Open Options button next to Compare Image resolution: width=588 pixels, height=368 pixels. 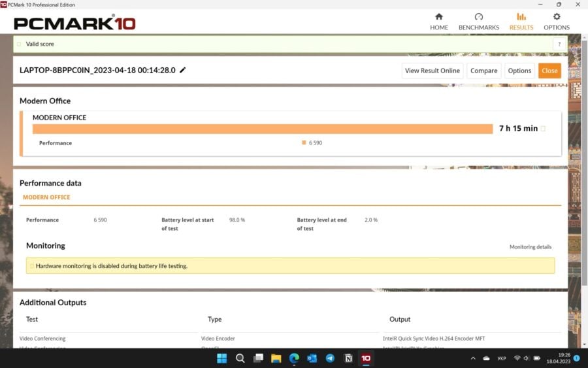pyautogui.click(x=519, y=71)
